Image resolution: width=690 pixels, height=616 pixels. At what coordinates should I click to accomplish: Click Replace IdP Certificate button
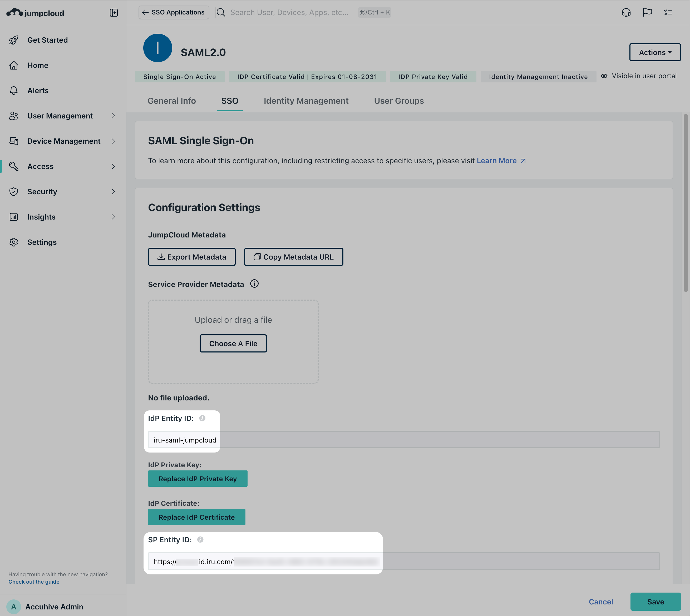pyautogui.click(x=197, y=517)
